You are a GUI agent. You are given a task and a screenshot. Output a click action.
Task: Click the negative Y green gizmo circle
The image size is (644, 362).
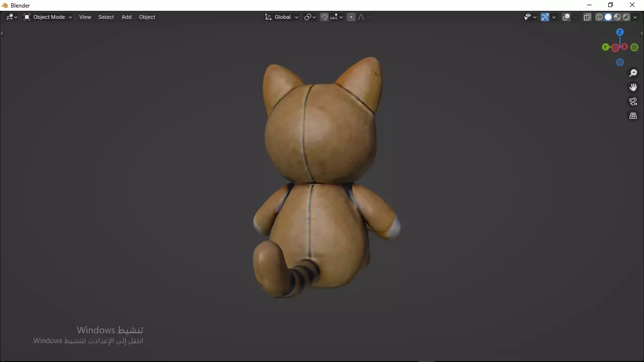635,47
